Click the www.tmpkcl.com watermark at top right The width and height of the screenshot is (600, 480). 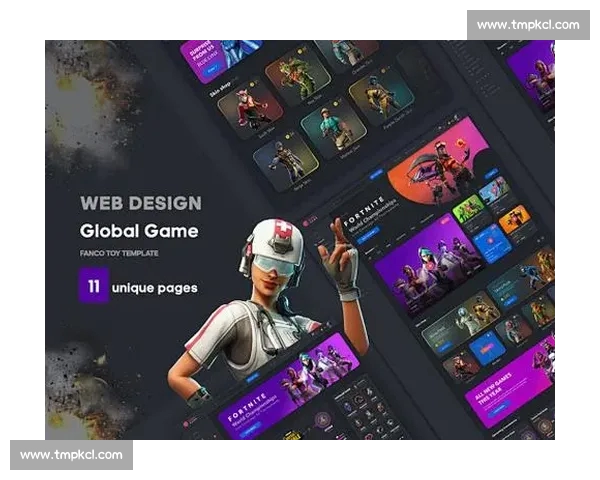click(528, 25)
